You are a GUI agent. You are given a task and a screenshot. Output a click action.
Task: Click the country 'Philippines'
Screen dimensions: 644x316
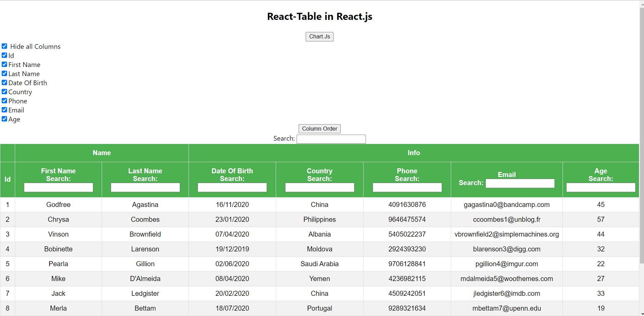319,219
